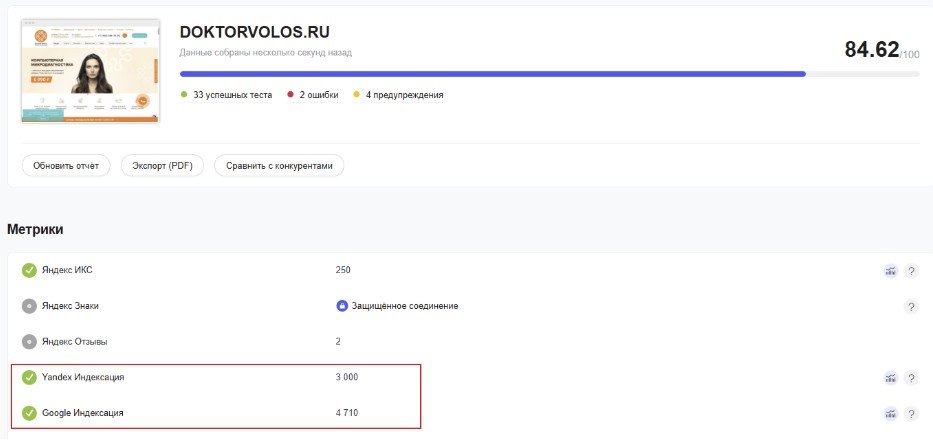This screenshot has width=933, height=446.
Task: Export the report via Экспорт (PDF)
Action: click(x=163, y=166)
